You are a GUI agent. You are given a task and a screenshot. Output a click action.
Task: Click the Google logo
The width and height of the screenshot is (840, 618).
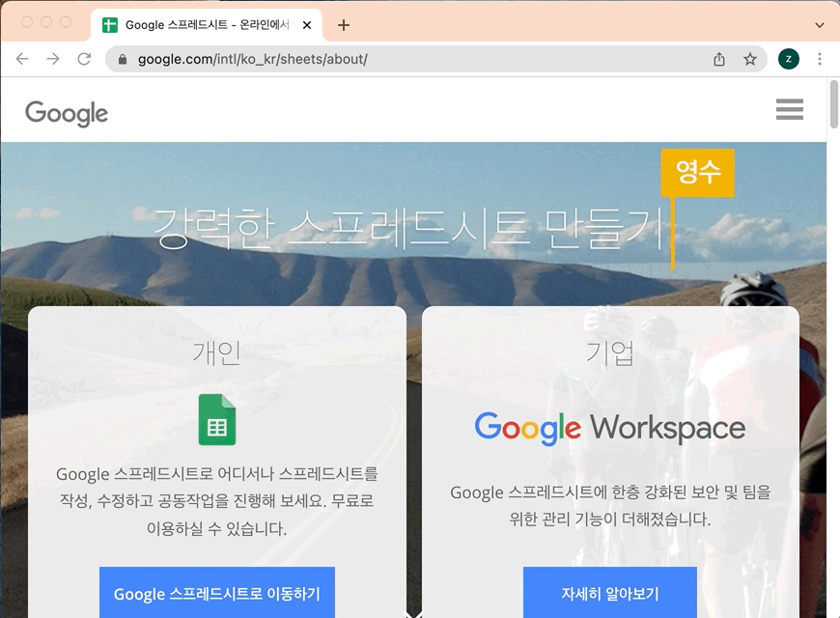click(67, 113)
